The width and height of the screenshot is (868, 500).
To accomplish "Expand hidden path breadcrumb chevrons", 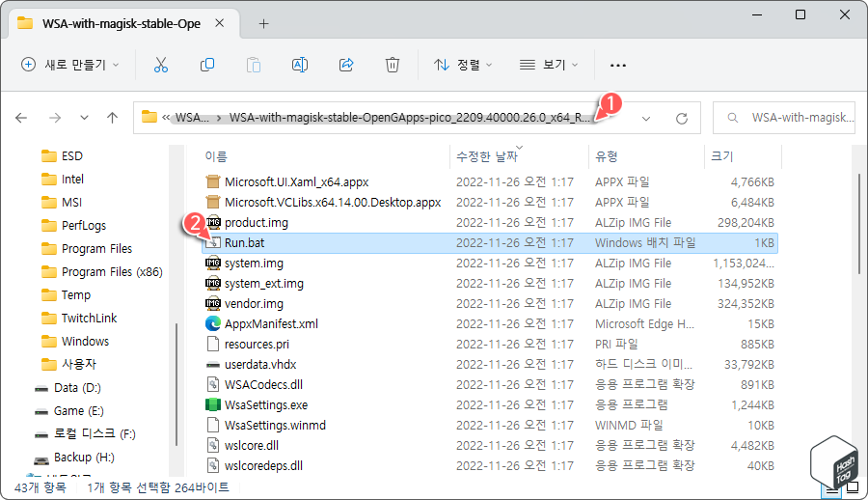I will click(x=166, y=118).
